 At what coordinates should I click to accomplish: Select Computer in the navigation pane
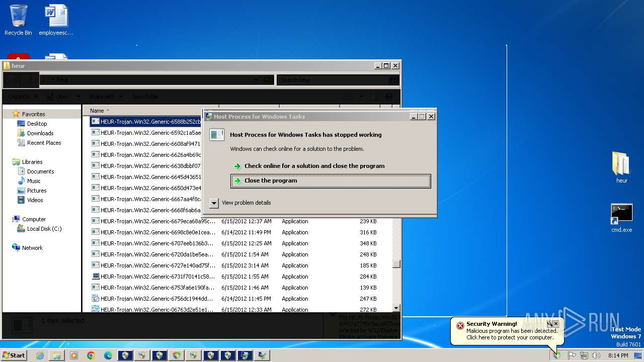pyautogui.click(x=34, y=219)
